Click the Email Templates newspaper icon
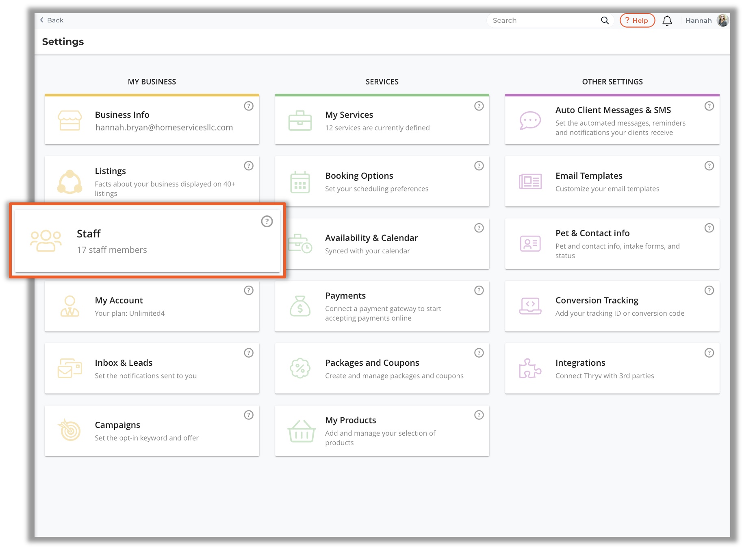Screen dimensions: 755x560 (x=530, y=182)
